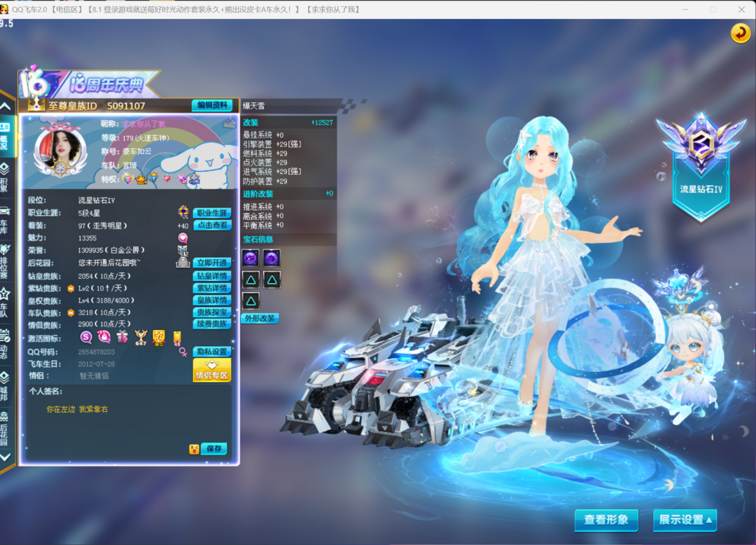The height and width of the screenshot is (545, 756).
Task: Switch to the 积累 sidebar tab
Action: coord(5,177)
